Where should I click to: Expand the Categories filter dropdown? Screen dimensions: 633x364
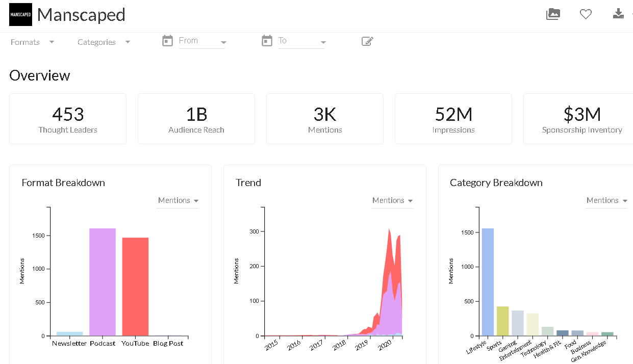104,42
